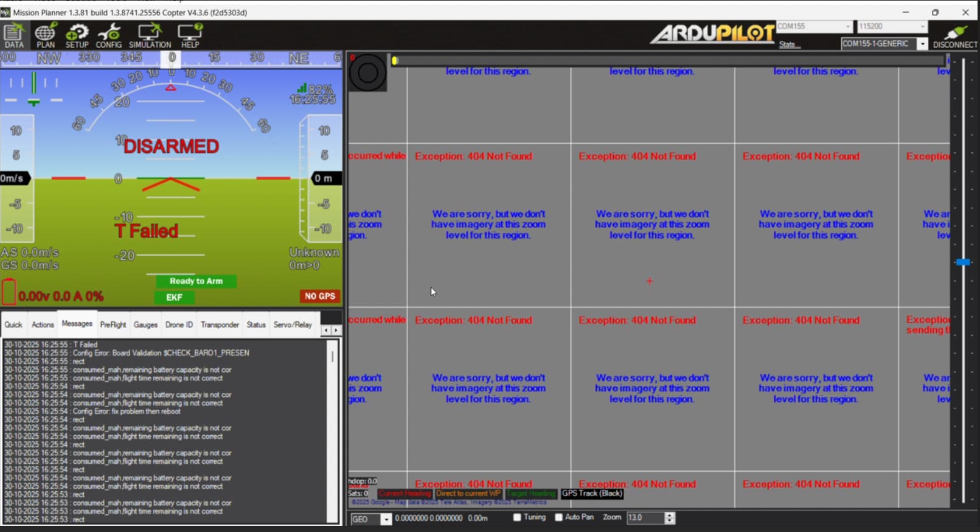Screen dimensions: 980x532
Task: Enable the Tuning checkbox
Action: 517,517
